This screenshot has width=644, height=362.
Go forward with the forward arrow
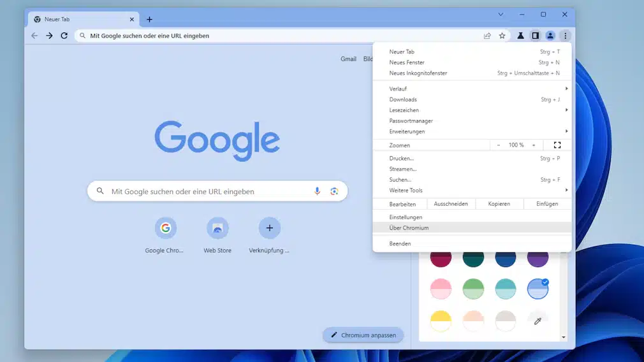[49, 36]
